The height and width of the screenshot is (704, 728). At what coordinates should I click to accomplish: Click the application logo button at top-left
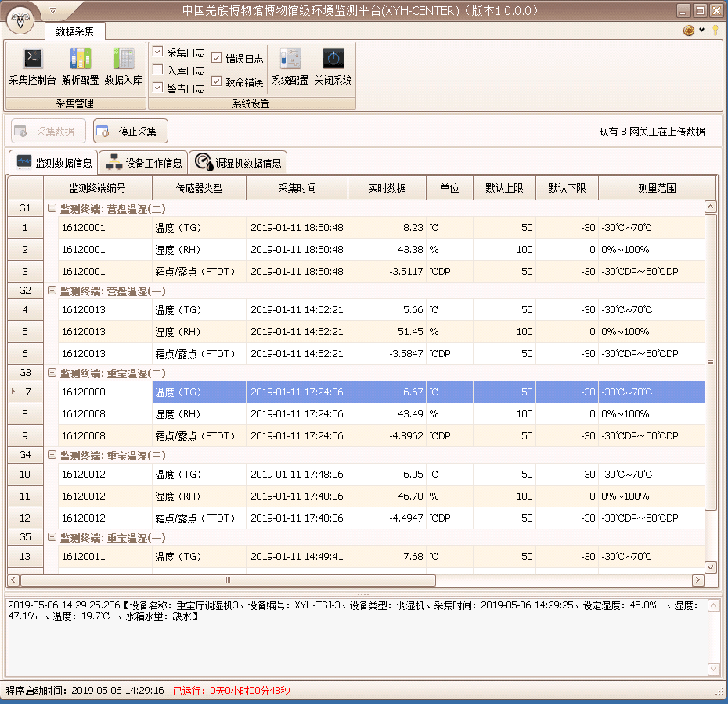click(20, 20)
